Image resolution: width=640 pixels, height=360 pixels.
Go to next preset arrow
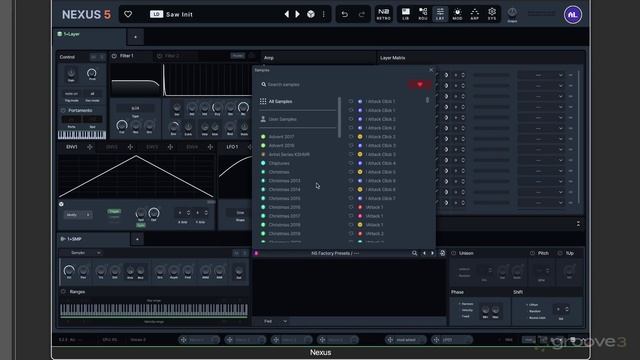[298, 14]
